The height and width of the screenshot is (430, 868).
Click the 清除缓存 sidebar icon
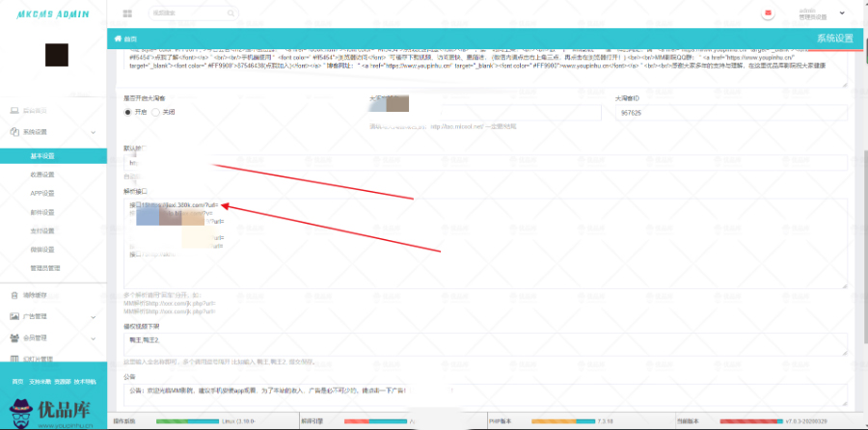pyautogui.click(x=14, y=296)
